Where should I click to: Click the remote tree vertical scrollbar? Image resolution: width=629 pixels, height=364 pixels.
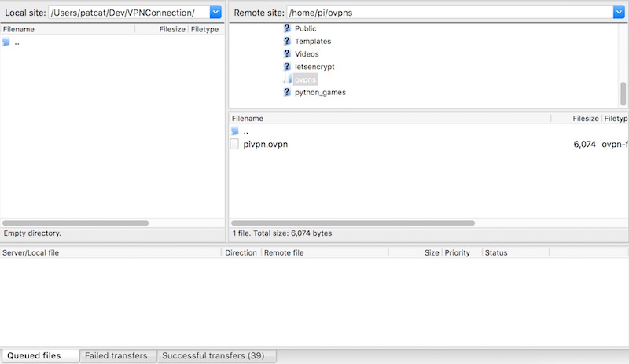[x=623, y=93]
